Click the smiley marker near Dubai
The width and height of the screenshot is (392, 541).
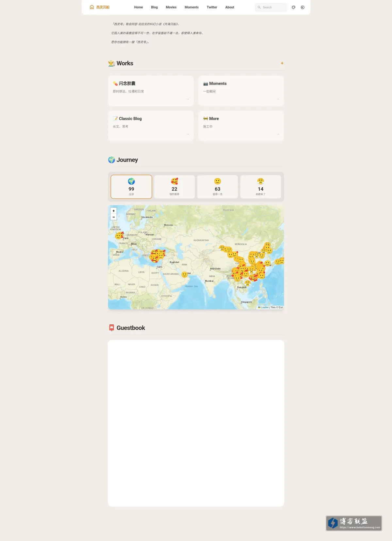[185, 275]
